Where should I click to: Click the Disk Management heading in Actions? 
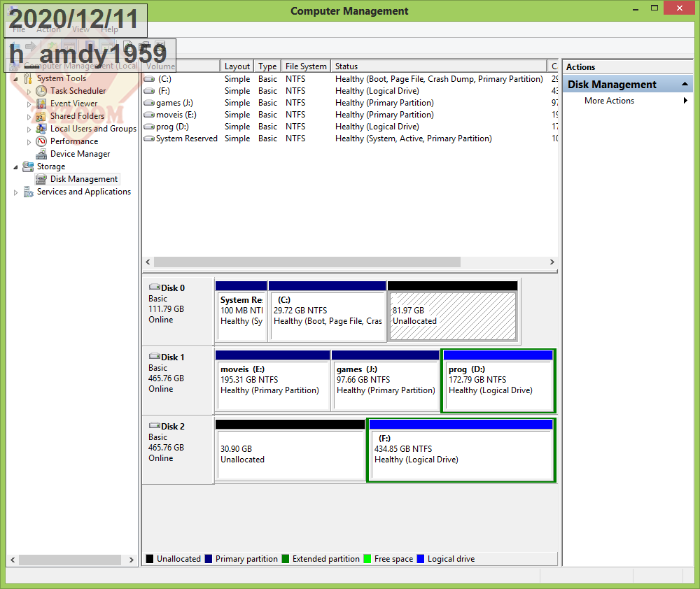tap(612, 85)
